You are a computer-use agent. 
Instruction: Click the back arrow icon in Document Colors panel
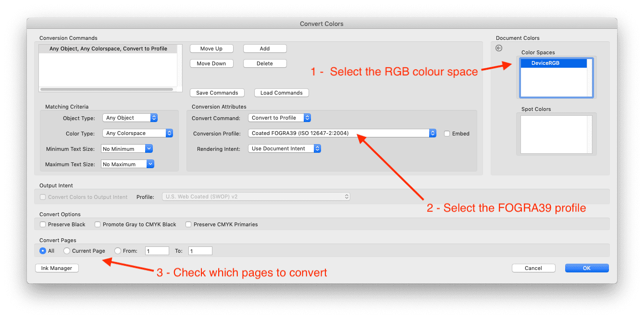tap(499, 48)
